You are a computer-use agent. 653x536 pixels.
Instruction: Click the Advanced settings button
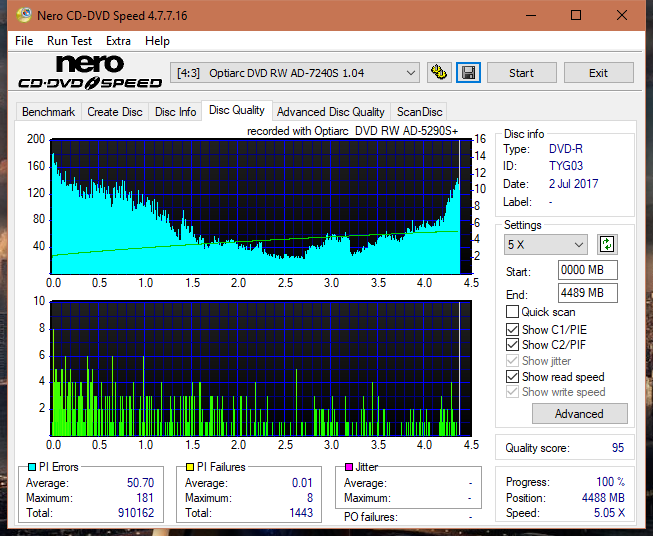[579, 414]
